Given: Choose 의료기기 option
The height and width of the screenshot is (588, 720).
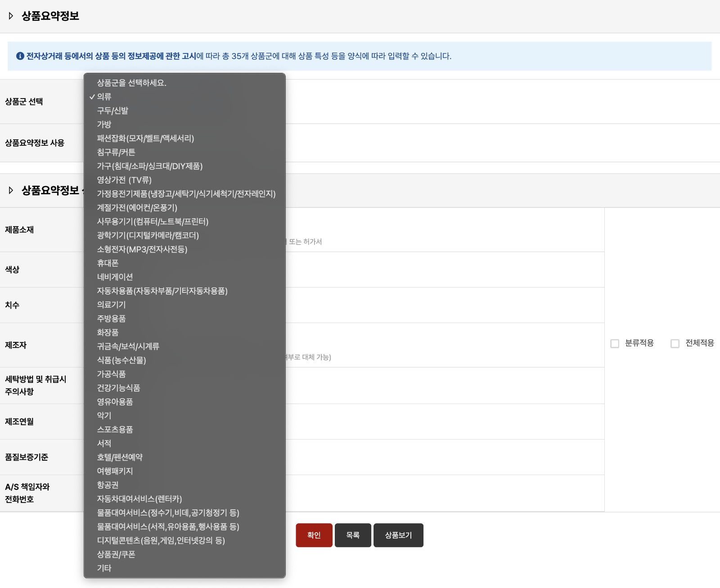Looking at the screenshot, I should [184, 305].
